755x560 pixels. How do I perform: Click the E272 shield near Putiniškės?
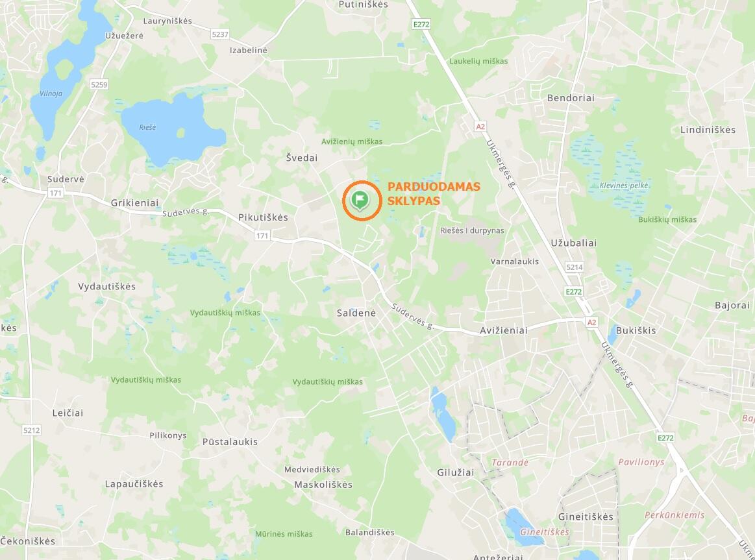click(x=421, y=24)
